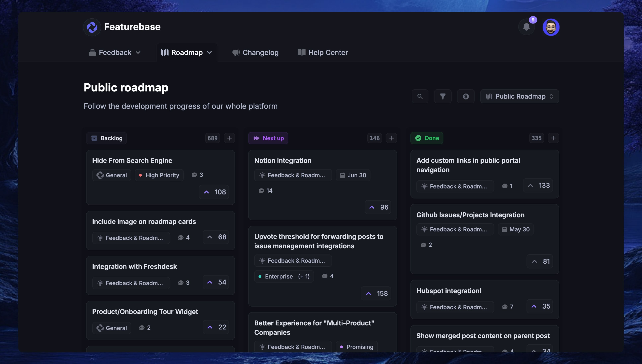Viewport: 642px width, 364px height.
Task: Click the Promising tag
Action: pos(357,347)
